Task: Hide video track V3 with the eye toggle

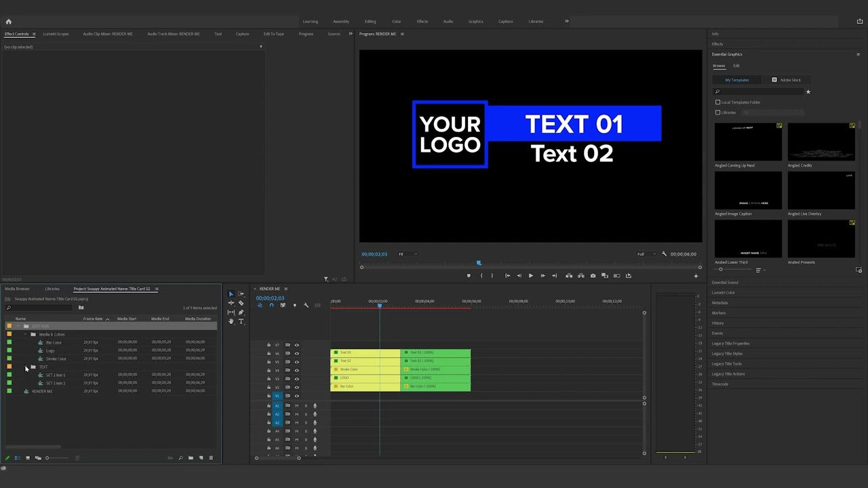Action: click(x=296, y=378)
